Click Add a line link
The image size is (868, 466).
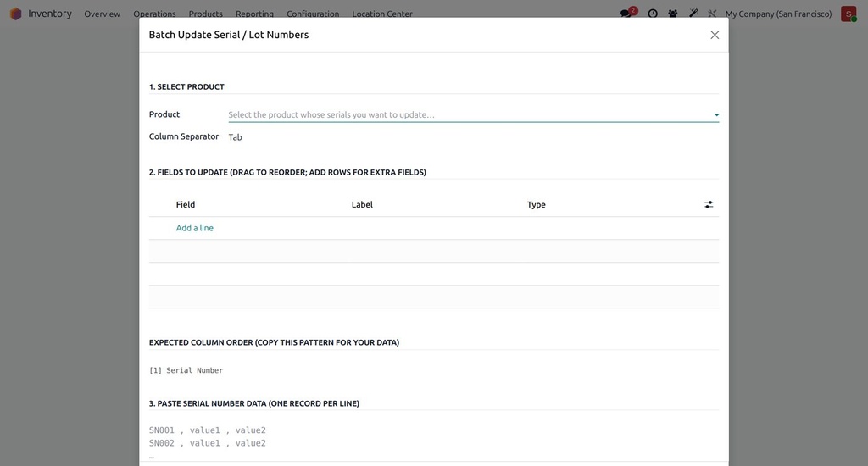(194, 227)
